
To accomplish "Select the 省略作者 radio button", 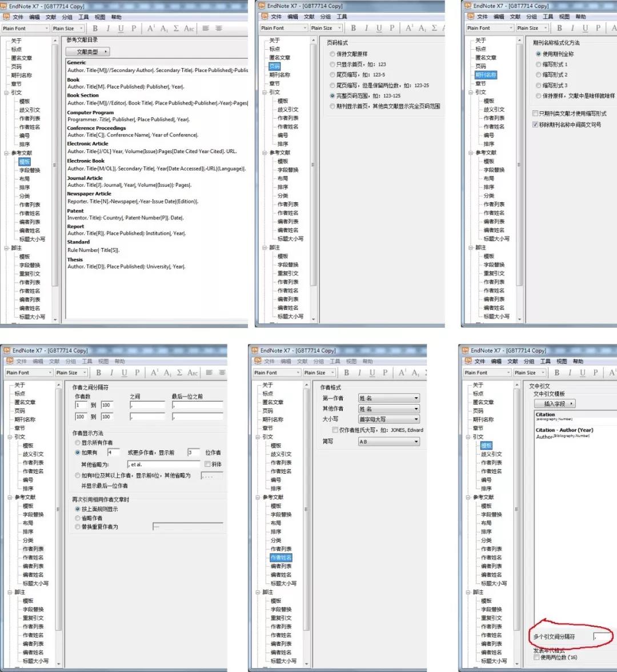I will (x=78, y=518).
